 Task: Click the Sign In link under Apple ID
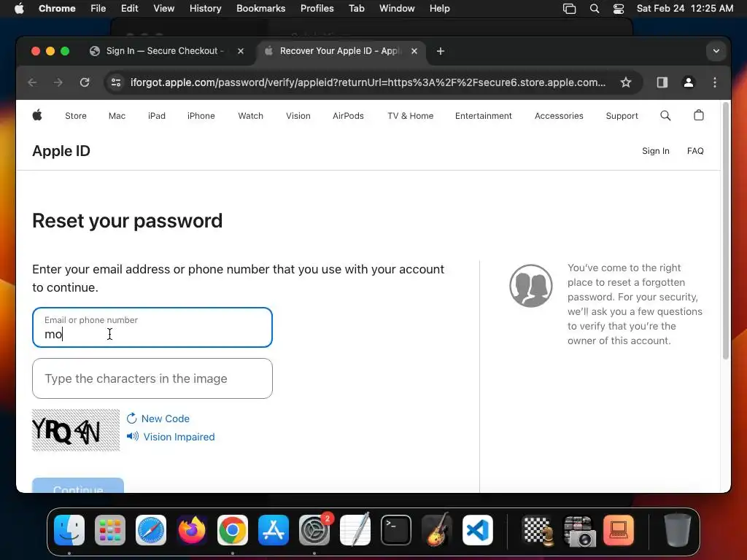coord(656,151)
